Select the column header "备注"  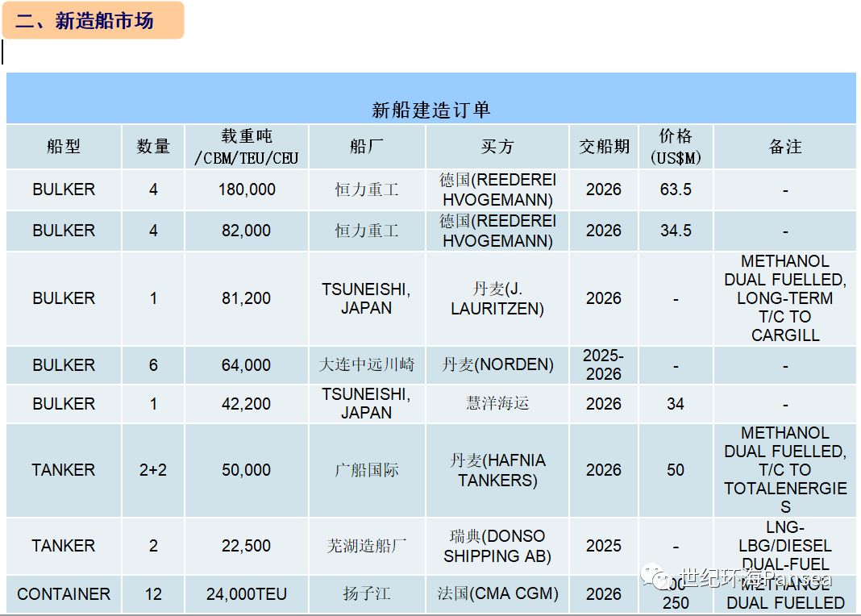785,147
